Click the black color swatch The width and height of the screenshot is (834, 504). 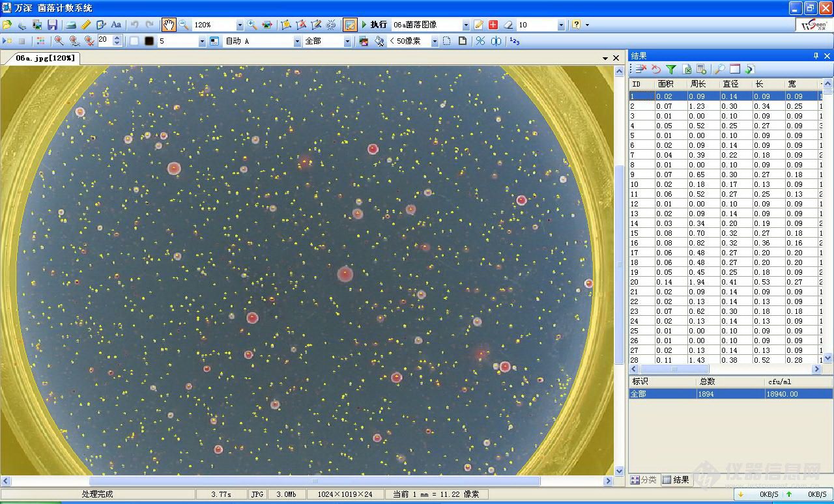tap(149, 41)
